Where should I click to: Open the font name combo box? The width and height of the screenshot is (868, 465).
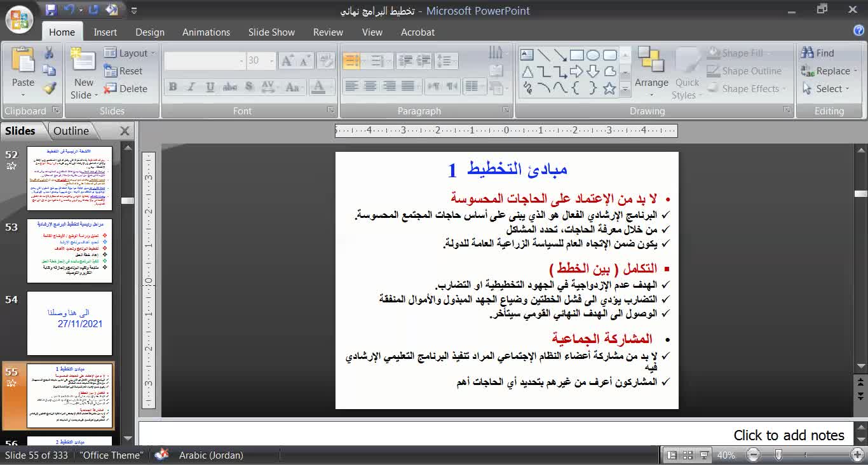coord(205,60)
